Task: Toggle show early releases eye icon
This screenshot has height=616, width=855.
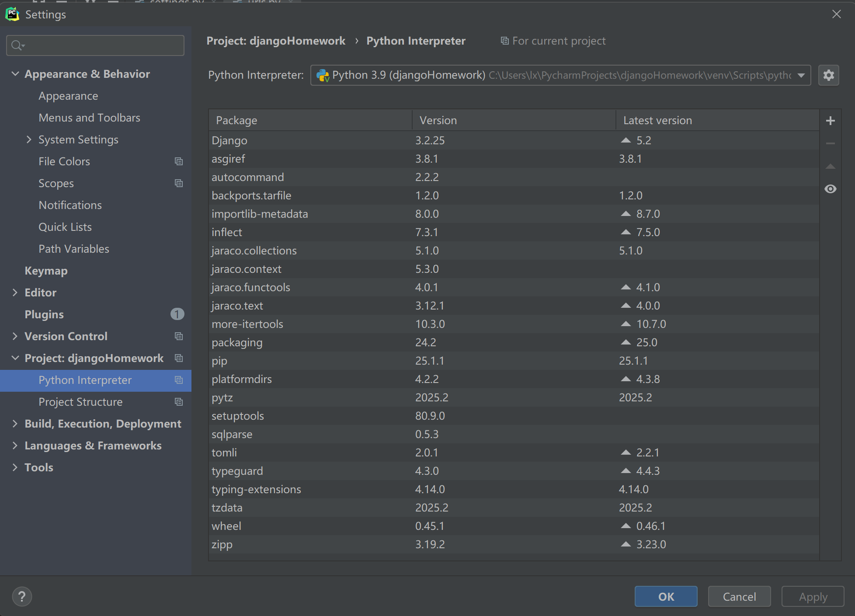Action: [831, 189]
